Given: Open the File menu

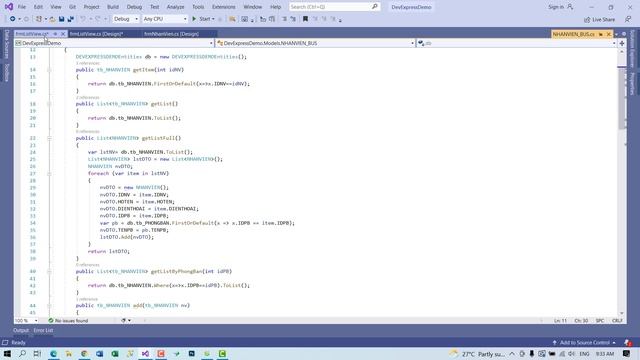Looking at the screenshot, I should pos(22,7).
